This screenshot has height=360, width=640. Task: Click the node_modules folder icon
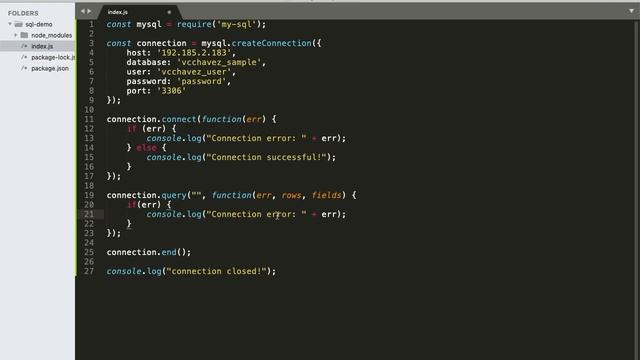click(x=24, y=35)
